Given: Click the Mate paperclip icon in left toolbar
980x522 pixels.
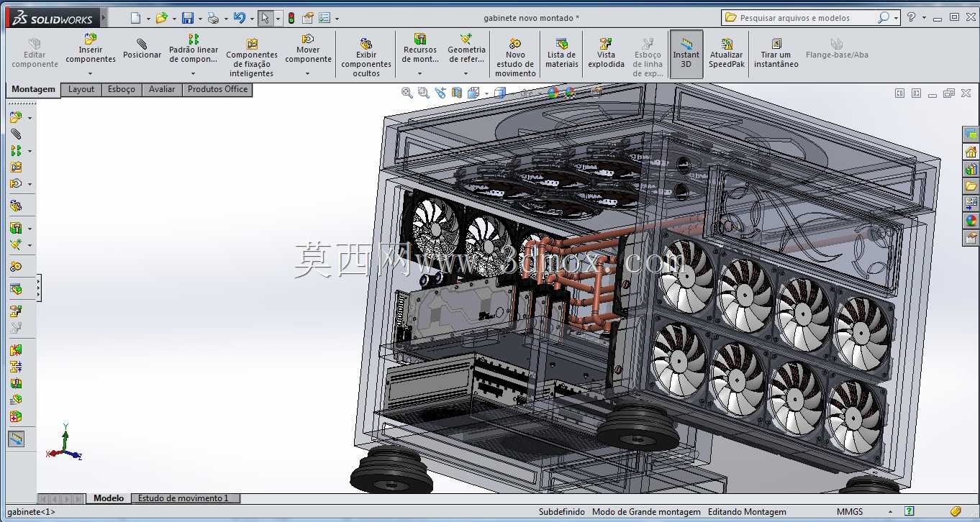Looking at the screenshot, I should (x=16, y=134).
